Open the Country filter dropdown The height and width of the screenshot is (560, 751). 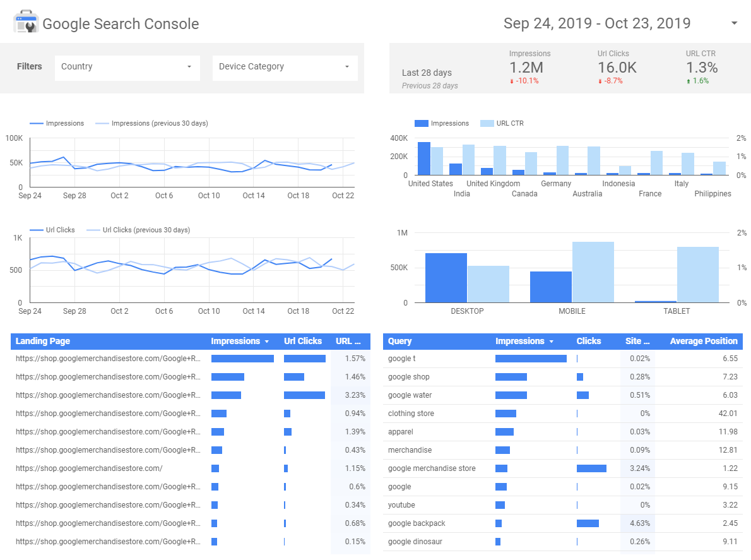click(x=127, y=67)
